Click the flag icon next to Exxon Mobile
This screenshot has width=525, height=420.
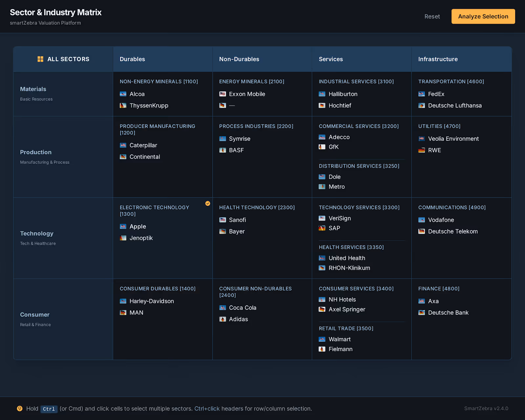click(222, 94)
